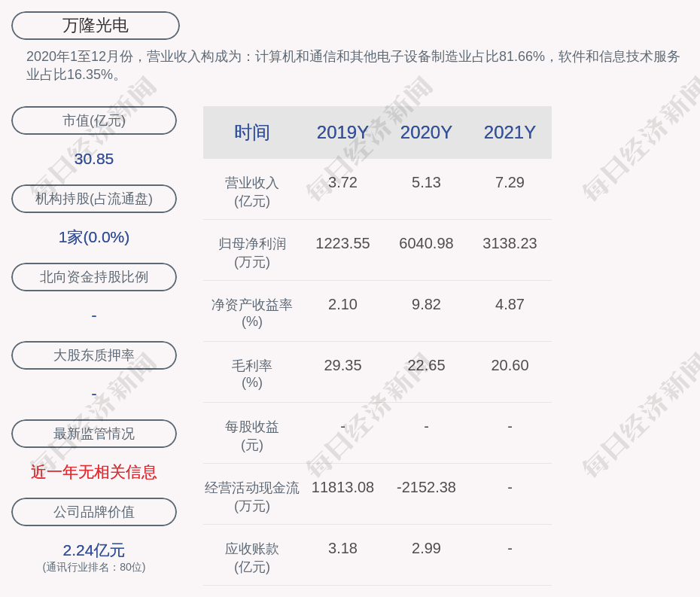Click the red 近一年无相关信息 text
This screenshot has width=700, height=597.
(x=94, y=472)
